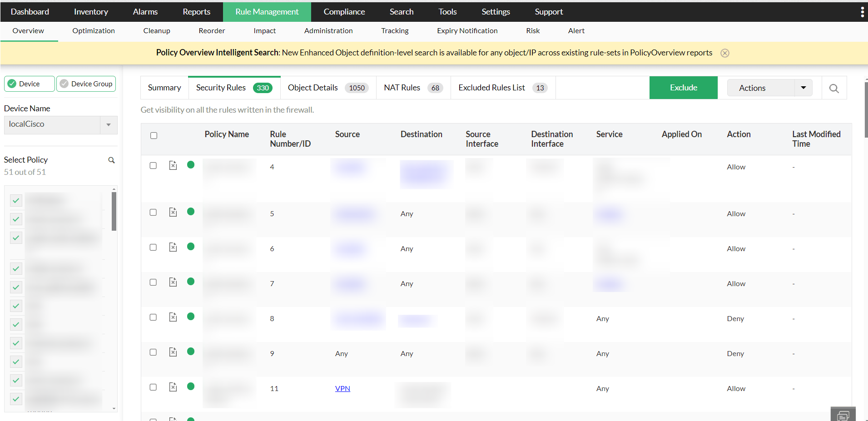Click the Select Policy list scrollbar thumb
The width and height of the screenshot is (868, 421).
pyautogui.click(x=114, y=211)
